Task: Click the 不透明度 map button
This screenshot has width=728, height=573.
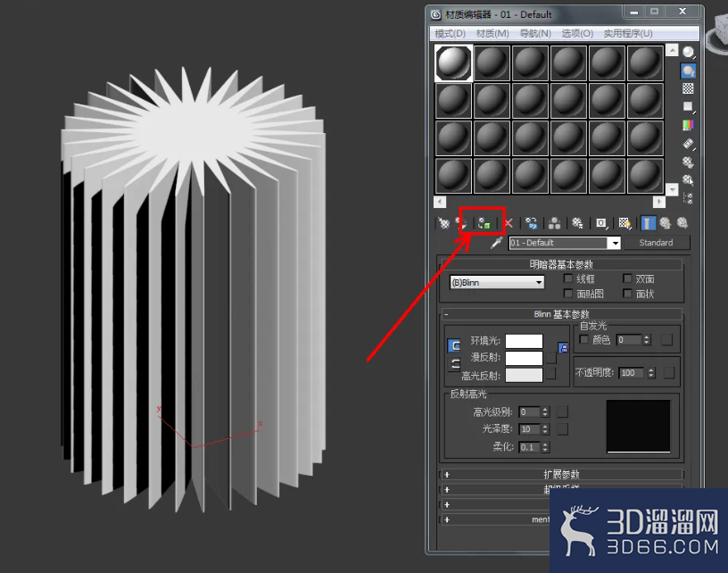Action: point(669,372)
